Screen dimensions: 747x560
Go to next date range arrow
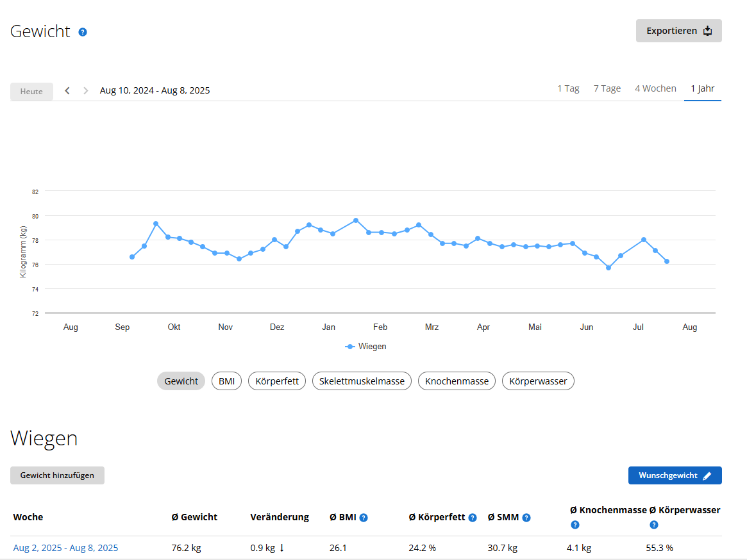(x=86, y=91)
